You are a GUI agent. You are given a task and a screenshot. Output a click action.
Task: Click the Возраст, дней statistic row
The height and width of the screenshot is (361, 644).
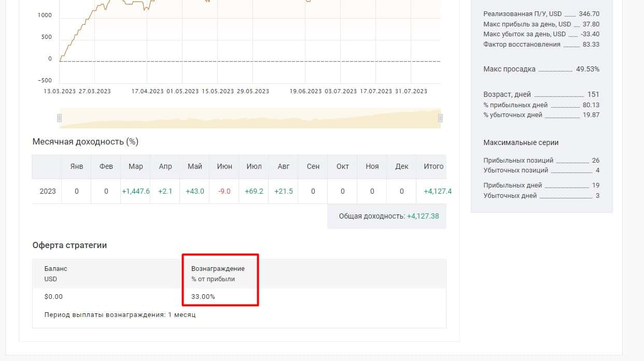tap(541, 94)
